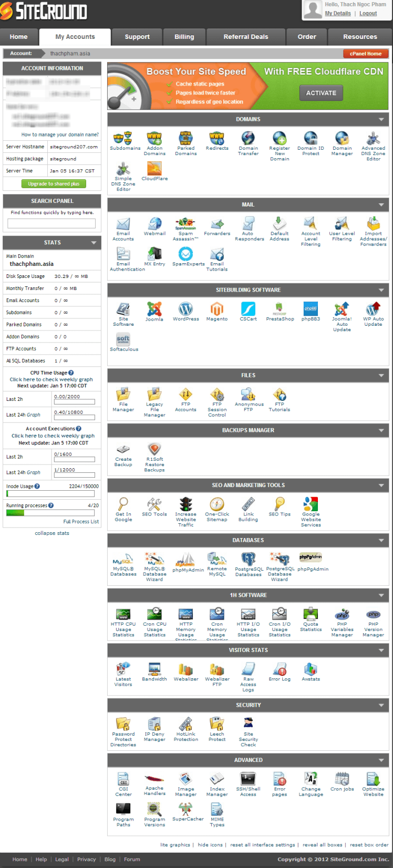This screenshot has height=868, width=393.
Task: Switch to the Billing tab
Action: (184, 37)
